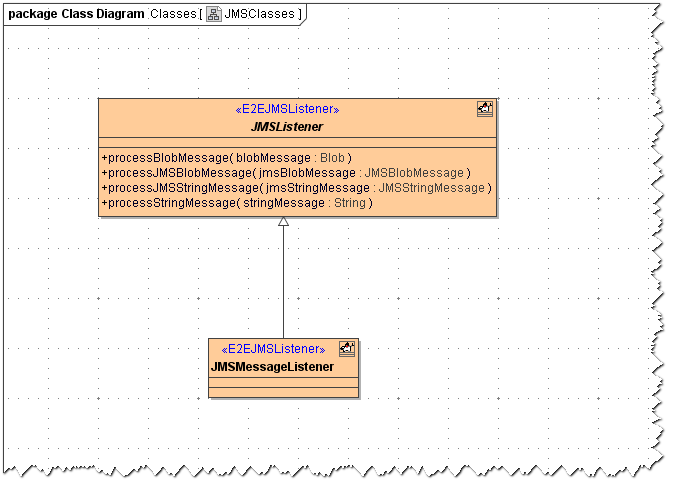Select the JMSListener class name
The width and height of the screenshot is (673, 486).
click(x=285, y=128)
